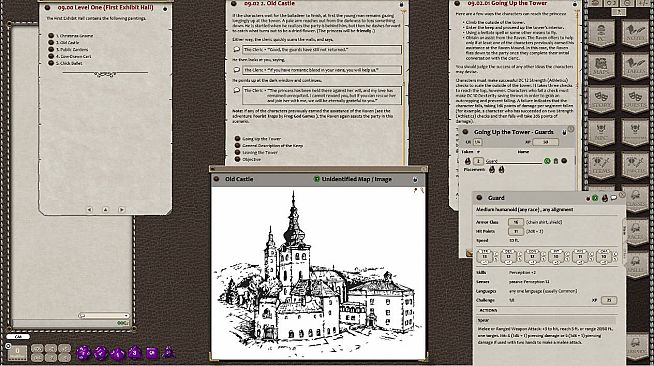Open the Encounters sidebar panel

(635, 133)
